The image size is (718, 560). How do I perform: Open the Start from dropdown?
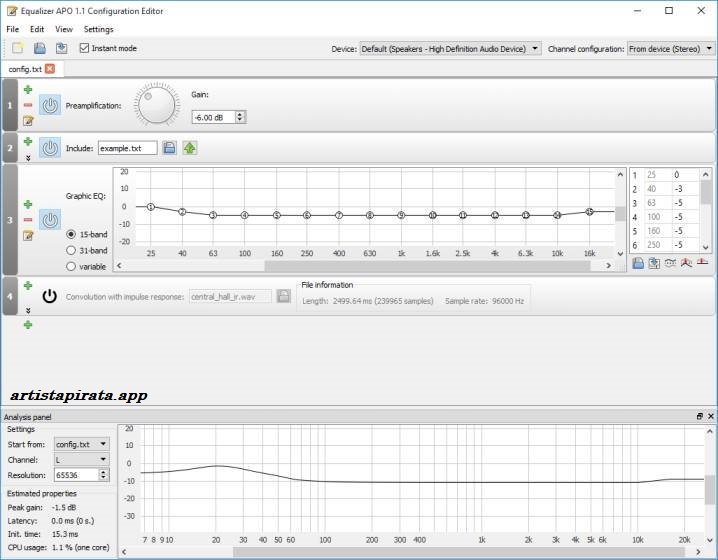click(x=82, y=444)
